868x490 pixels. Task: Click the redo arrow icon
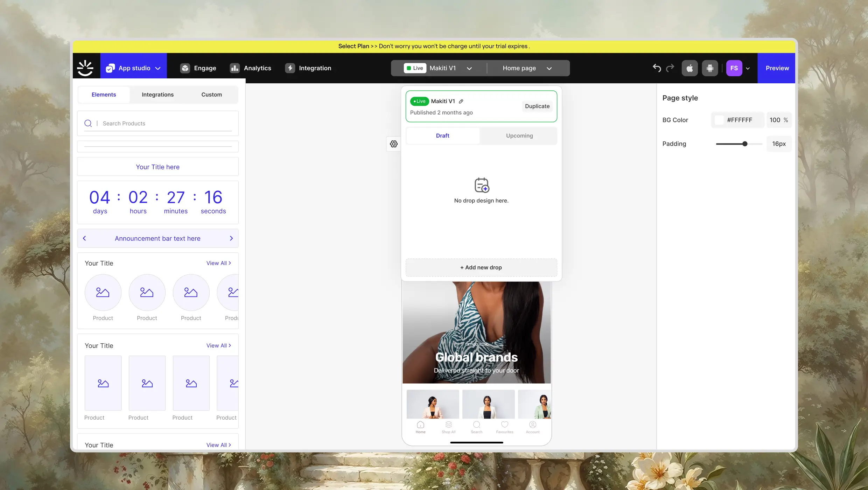[x=670, y=68]
